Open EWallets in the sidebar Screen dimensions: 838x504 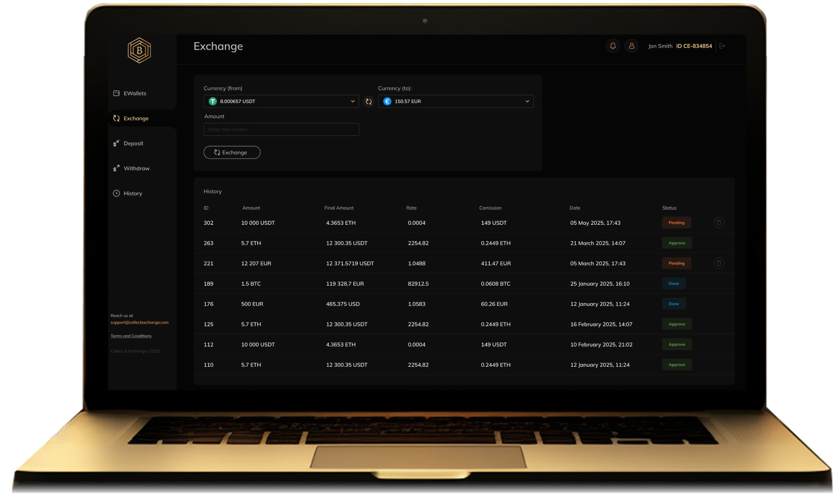135,93
